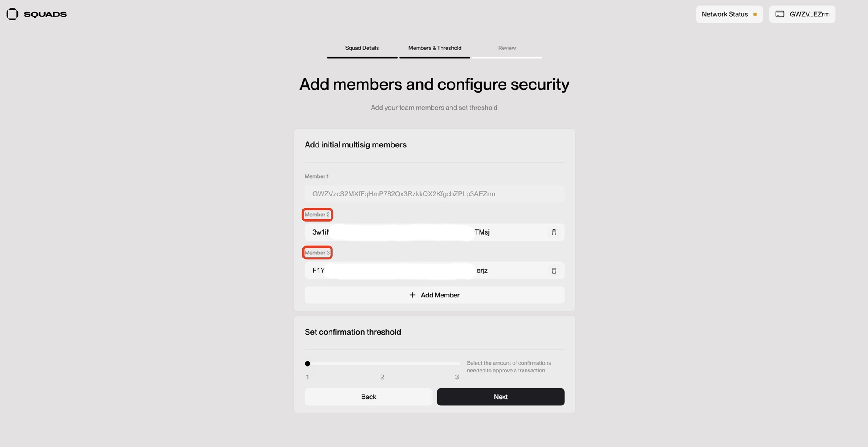Switch to the Squad Details step
Image resolution: width=868 pixels, height=447 pixels.
[x=362, y=48]
